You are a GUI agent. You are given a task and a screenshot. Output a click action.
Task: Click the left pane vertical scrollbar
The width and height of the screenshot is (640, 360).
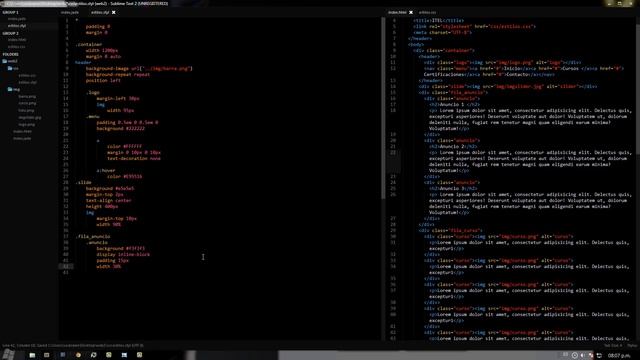click(383, 108)
